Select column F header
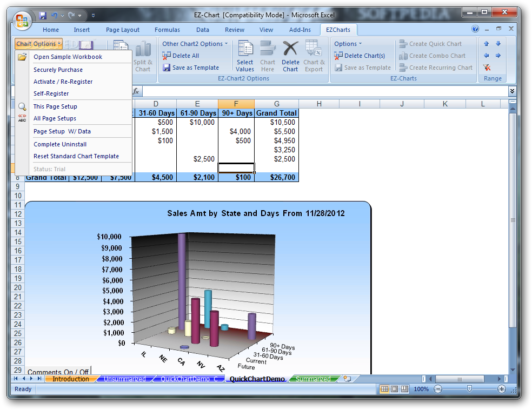 click(236, 104)
